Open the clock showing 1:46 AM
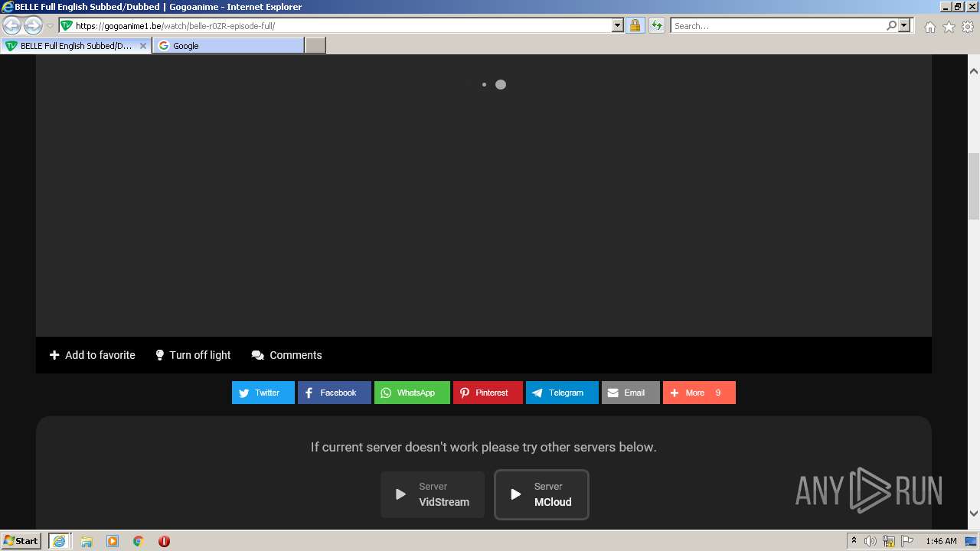 pyautogui.click(x=941, y=541)
